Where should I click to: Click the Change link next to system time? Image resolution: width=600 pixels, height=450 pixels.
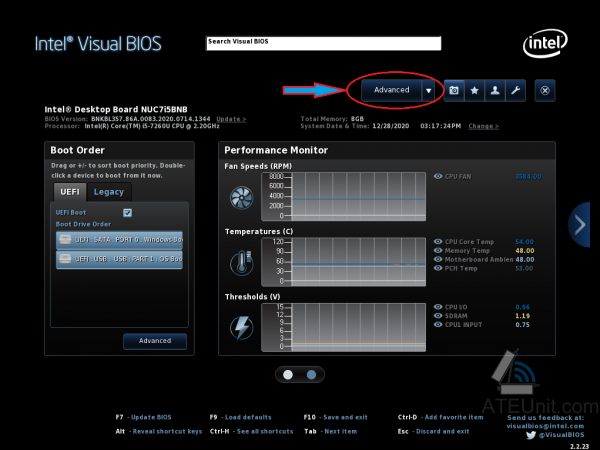pos(483,126)
